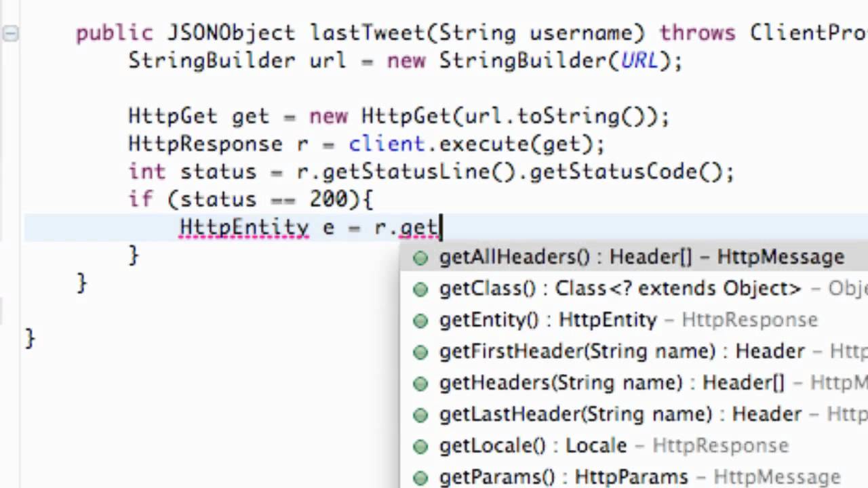Click 'HttpResponse' type declaration

(205, 144)
